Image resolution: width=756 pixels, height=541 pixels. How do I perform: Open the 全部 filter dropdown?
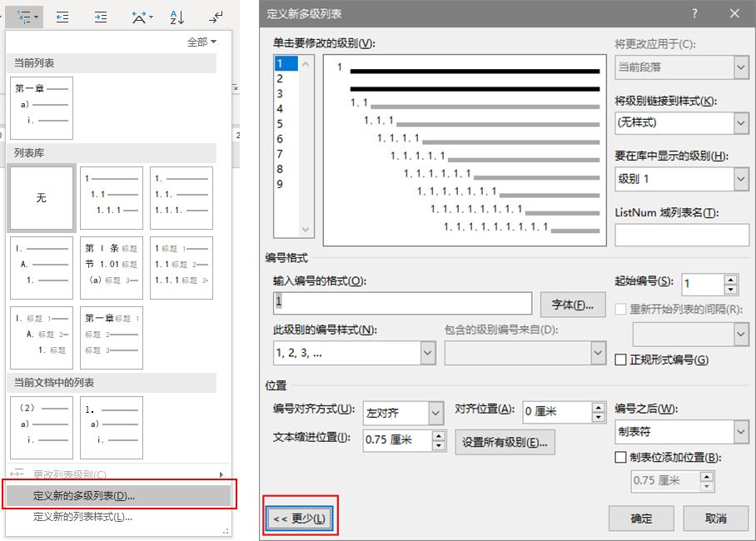(x=201, y=42)
